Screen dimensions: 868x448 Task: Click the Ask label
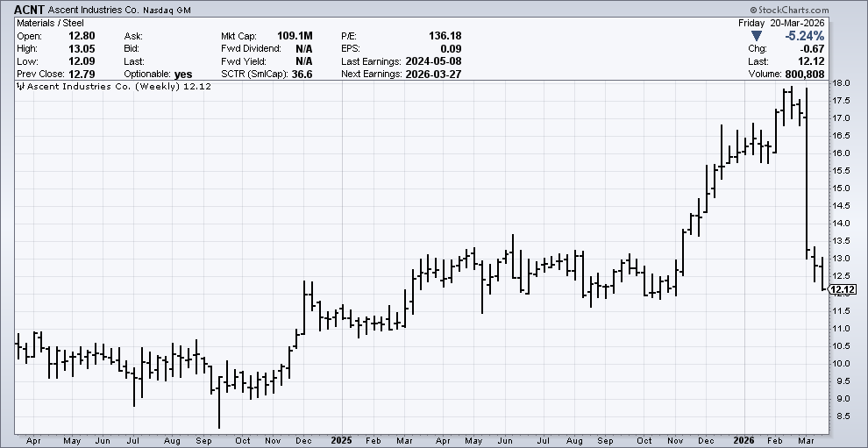(133, 36)
